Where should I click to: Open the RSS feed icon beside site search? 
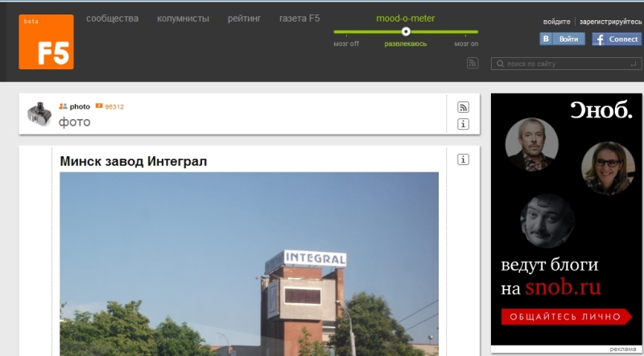[x=473, y=63]
